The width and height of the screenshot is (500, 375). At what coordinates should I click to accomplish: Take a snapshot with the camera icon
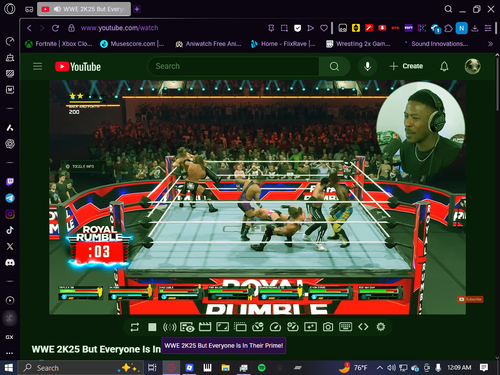(x=328, y=327)
